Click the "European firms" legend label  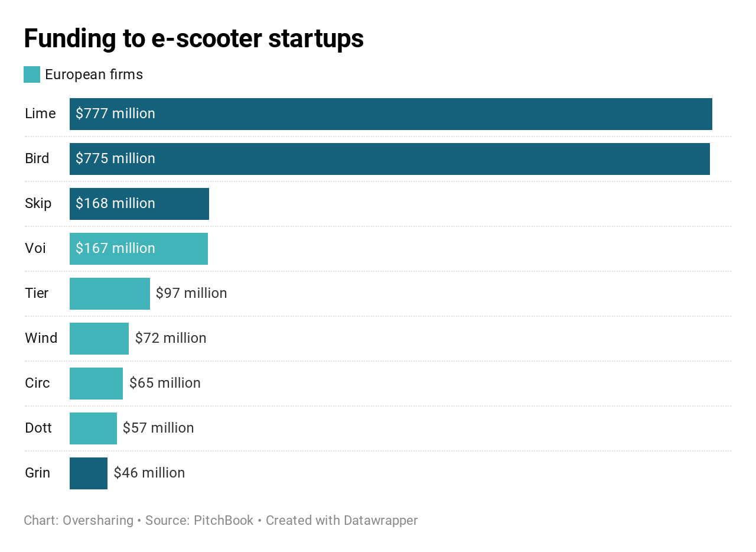[94, 74]
